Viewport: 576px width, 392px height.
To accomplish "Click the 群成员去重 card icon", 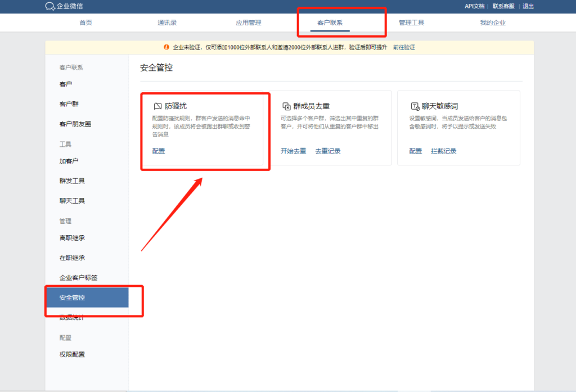I will click(x=286, y=106).
